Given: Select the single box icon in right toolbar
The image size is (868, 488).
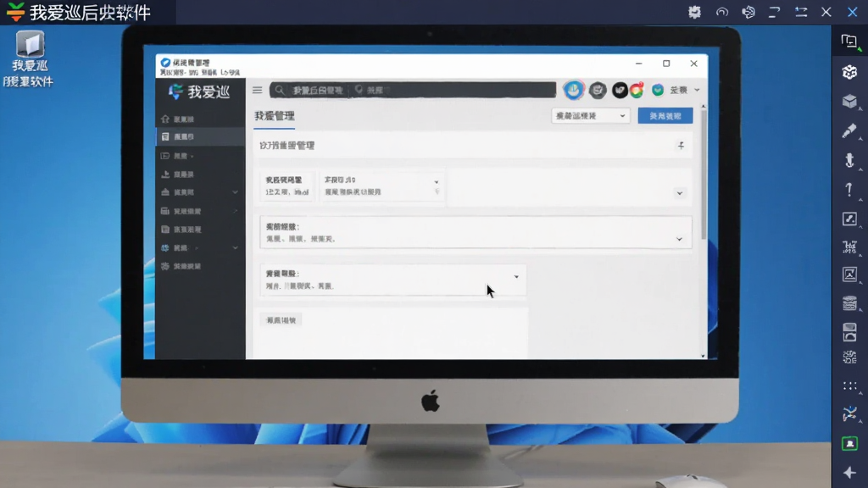Looking at the screenshot, I should point(849,102).
